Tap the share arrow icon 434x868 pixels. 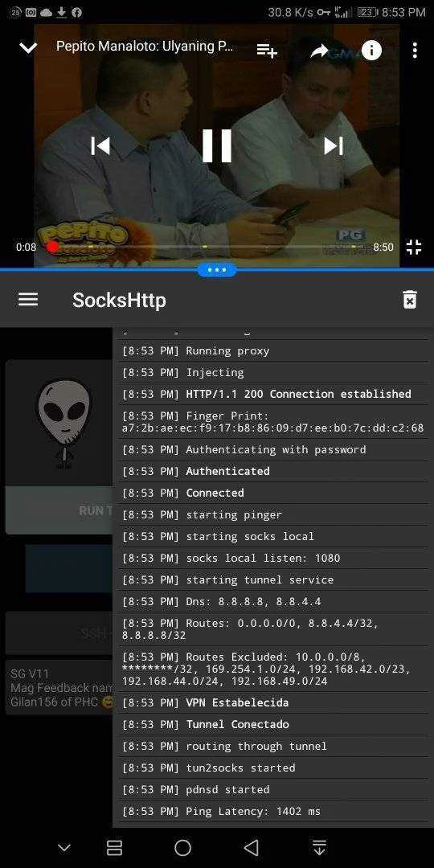click(x=319, y=51)
